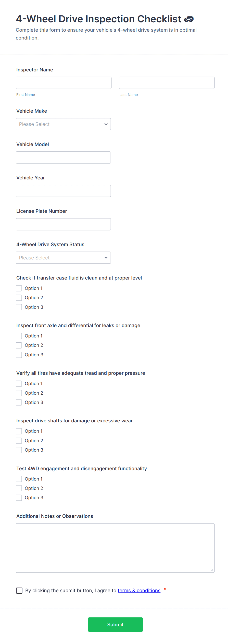
Task: Focus the Vehicle Model text field
Action: coord(63,158)
